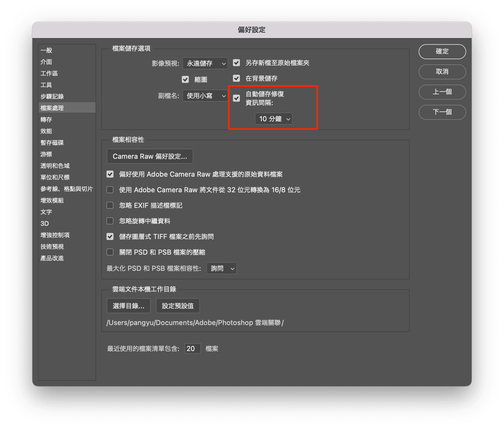Toggle 偏好使用 Adobe Camera Raw checkbox
This screenshot has height=429, width=504.
[110, 174]
